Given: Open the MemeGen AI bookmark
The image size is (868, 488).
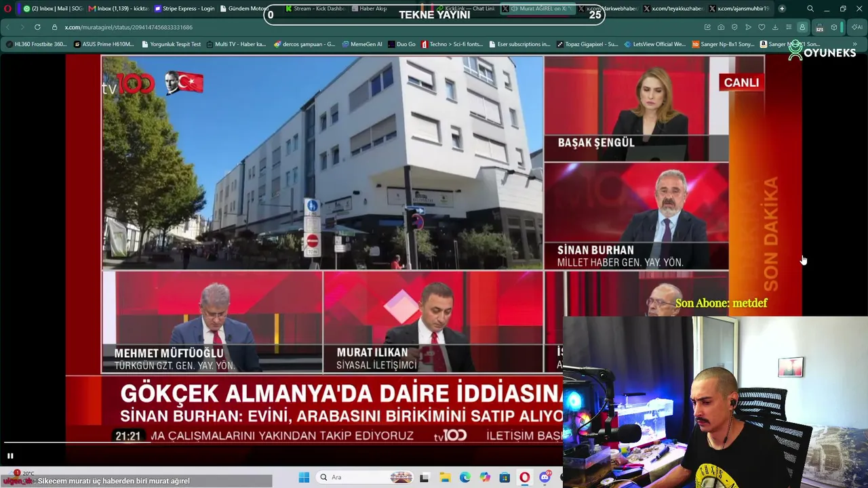Looking at the screenshot, I should [362, 44].
